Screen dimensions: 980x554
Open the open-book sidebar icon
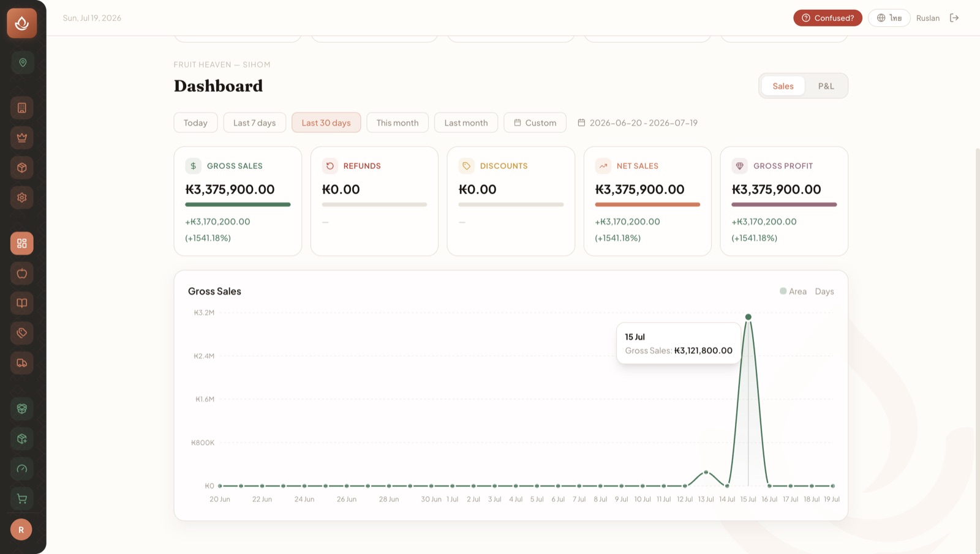coord(22,303)
